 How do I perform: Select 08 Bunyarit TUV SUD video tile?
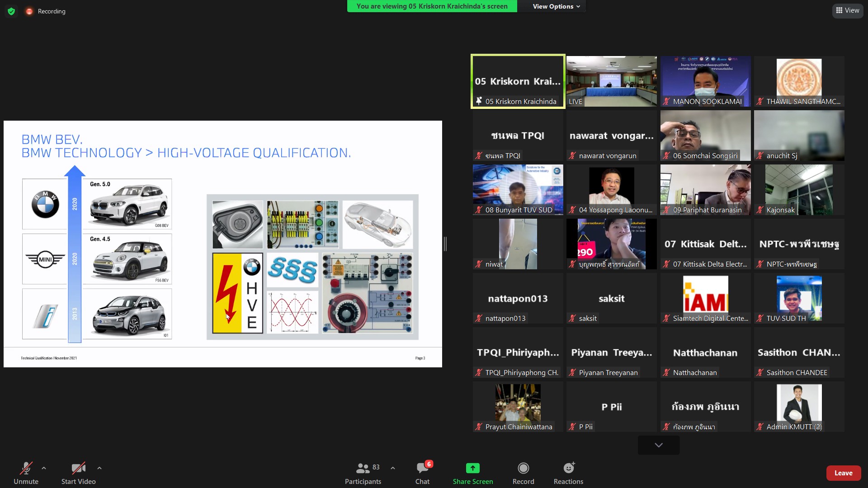pos(518,190)
